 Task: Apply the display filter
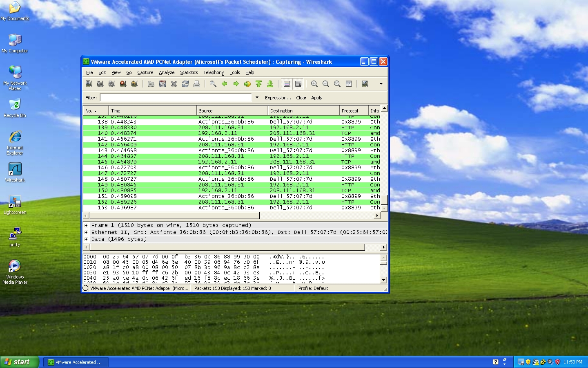[317, 98]
